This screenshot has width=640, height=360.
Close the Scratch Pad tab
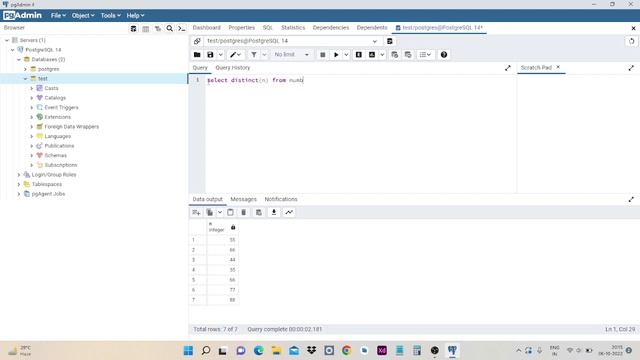click(x=558, y=67)
